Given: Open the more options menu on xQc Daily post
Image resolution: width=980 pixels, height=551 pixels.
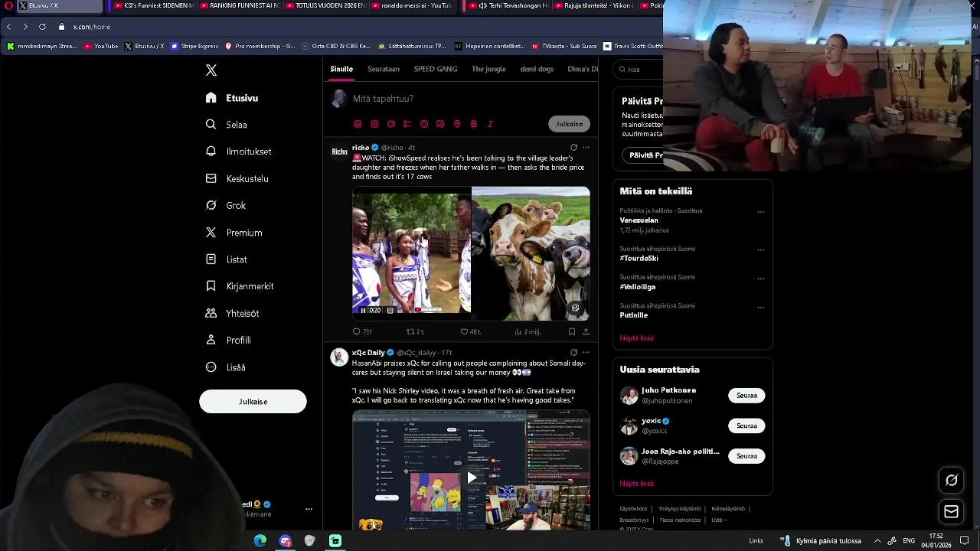Looking at the screenshot, I should click(x=586, y=353).
